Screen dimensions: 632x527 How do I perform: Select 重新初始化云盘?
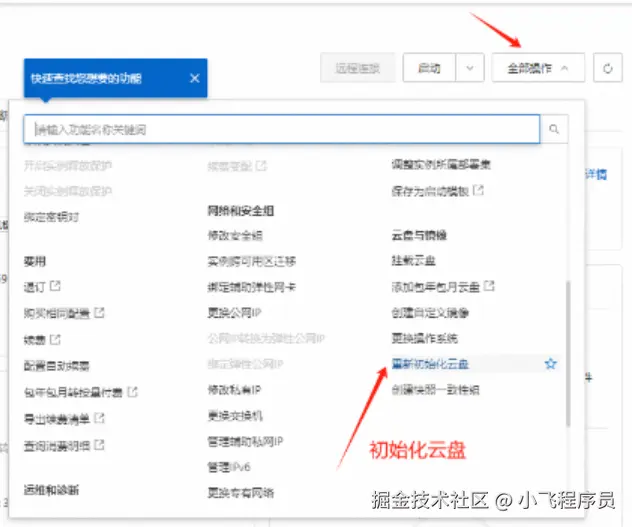[x=430, y=364]
